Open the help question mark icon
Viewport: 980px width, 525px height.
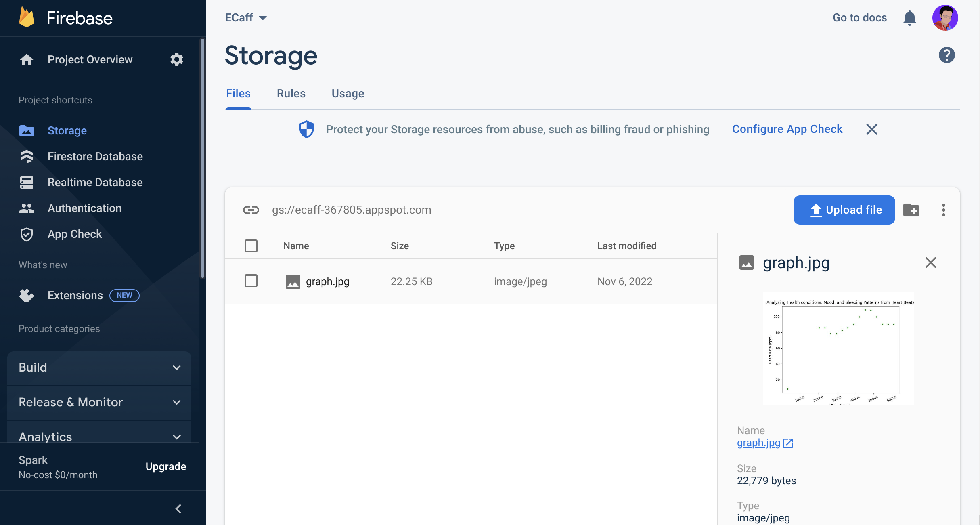pyautogui.click(x=946, y=55)
